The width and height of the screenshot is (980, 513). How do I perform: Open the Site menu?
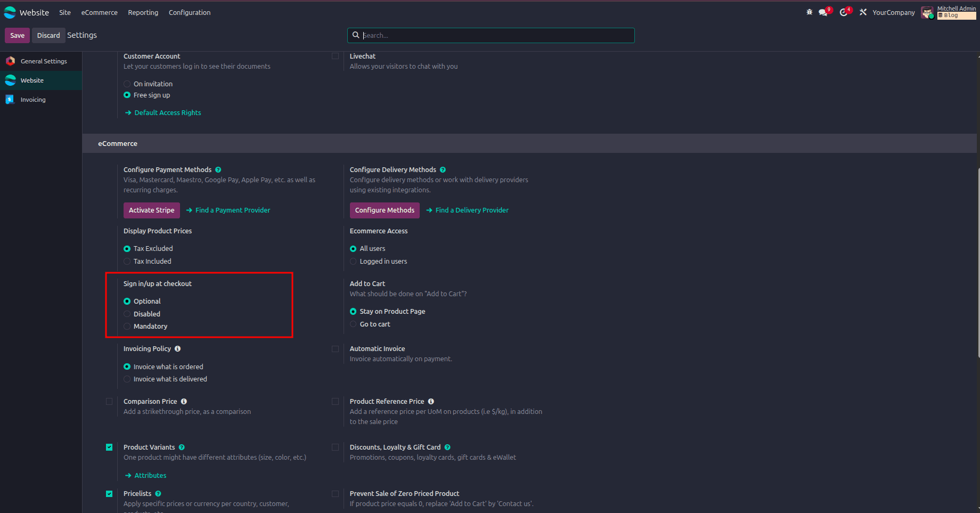tap(65, 12)
